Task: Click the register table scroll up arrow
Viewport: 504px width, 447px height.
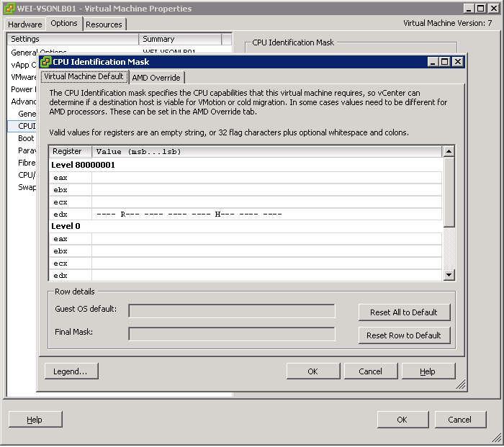Action: coord(449,151)
